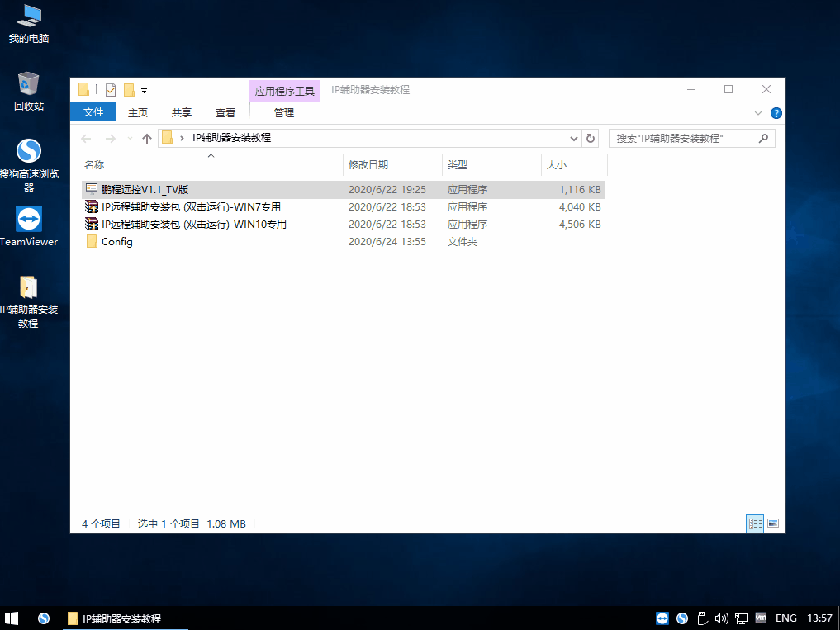Screen dimensions: 840x630
Task: Select the IP辅助器安装教程 desktop folder icon
Action: (x=28, y=301)
